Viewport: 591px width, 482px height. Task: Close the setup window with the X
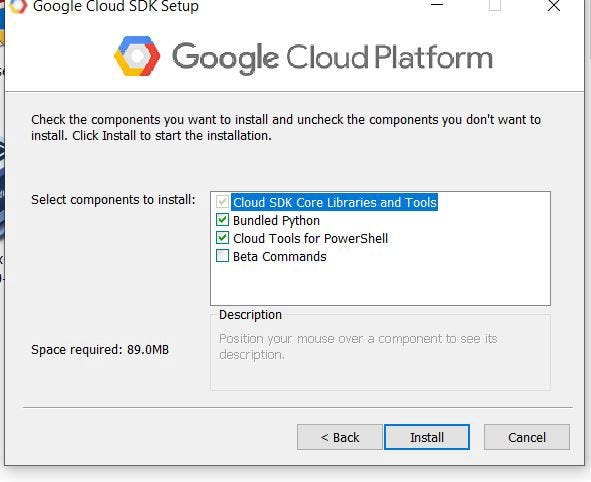coord(554,6)
